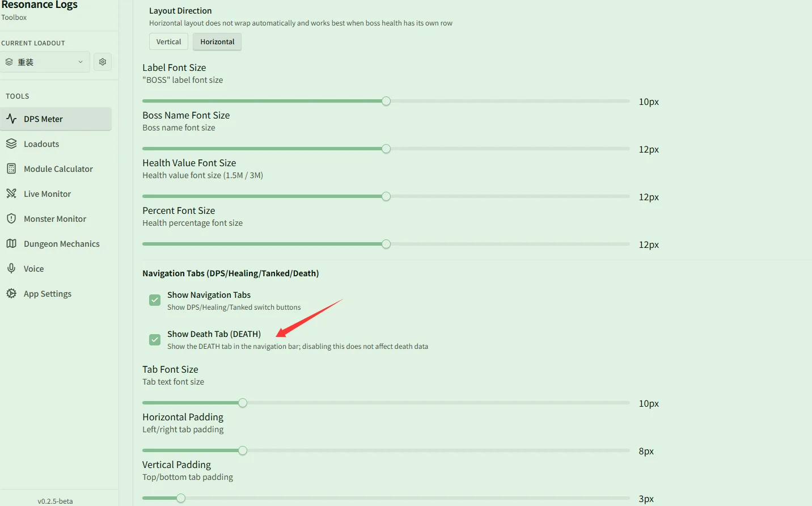Uncheck Show Death Tab (DEATH) checkbox

155,339
